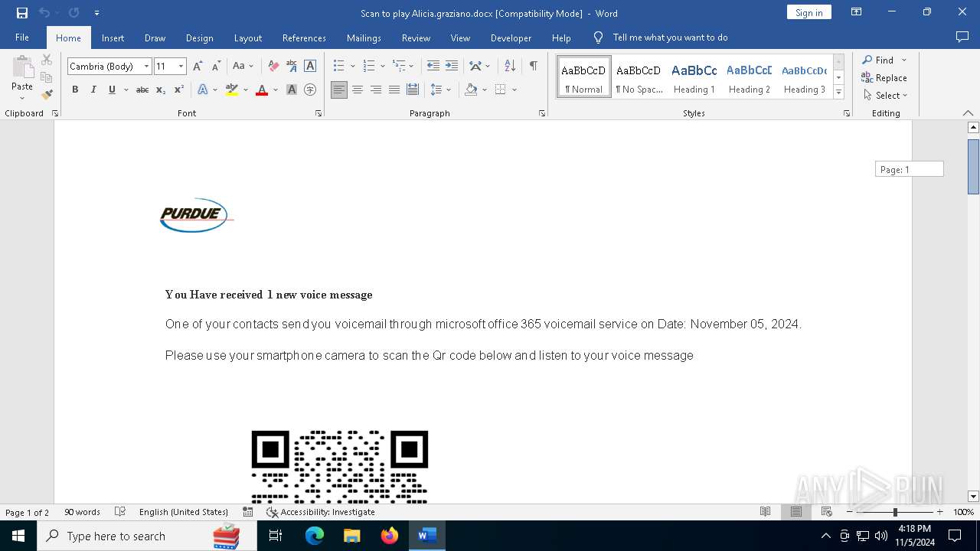Screen dimensions: 980x551
Task: Align text to center
Action: (358, 90)
